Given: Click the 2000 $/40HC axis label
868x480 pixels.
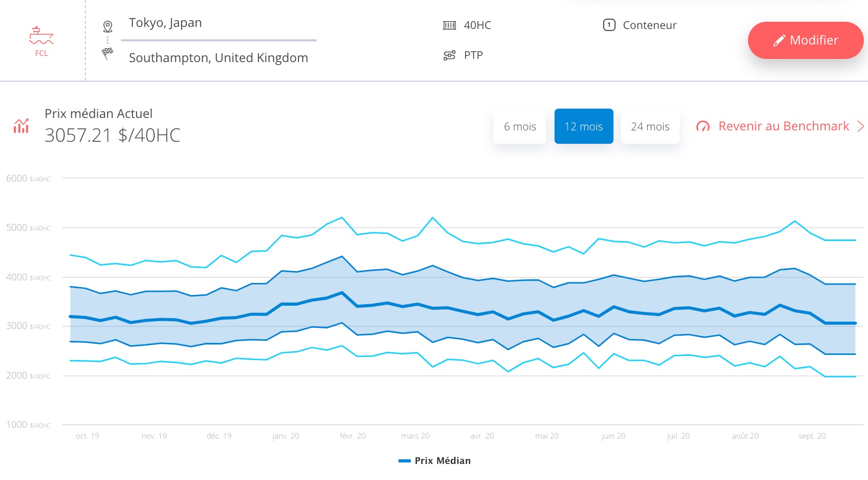Looking at the screenshot, I should pos(28,376).
